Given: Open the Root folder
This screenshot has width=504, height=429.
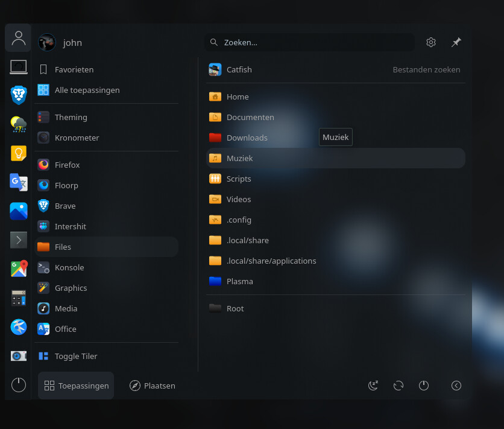Looking at the screenshot, I should coord(336,308).
